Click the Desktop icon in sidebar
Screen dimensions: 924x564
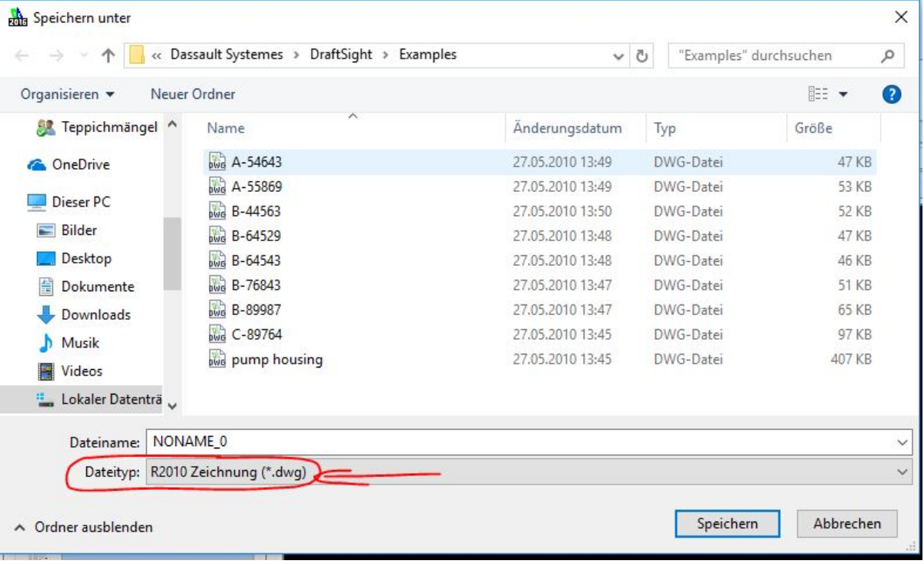tap(47, 258)
